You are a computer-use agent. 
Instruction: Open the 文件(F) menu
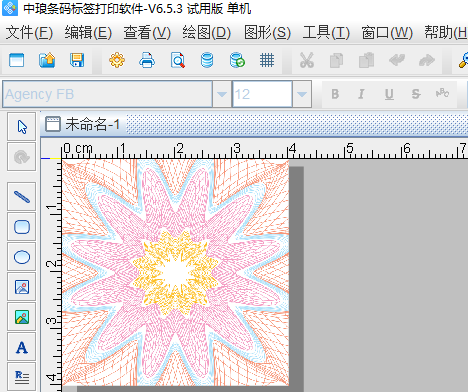tap(29, 33)
